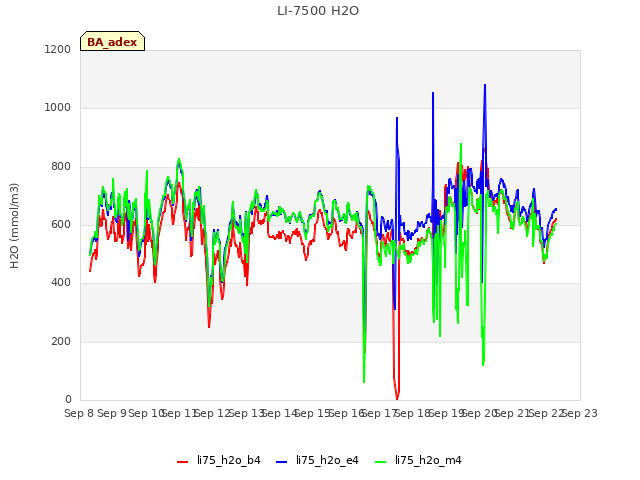Click the Sep 8 x-axis label
The height and width of the screenshot is (480, 640).
(79, 413)
